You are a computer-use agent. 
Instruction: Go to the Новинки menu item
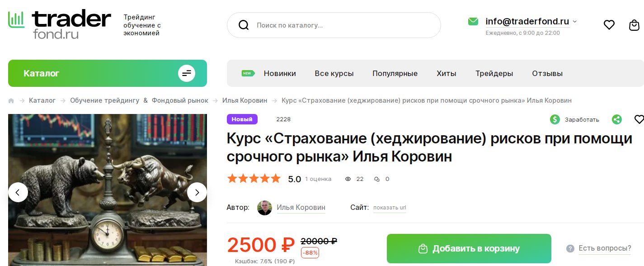coord(280,73)
